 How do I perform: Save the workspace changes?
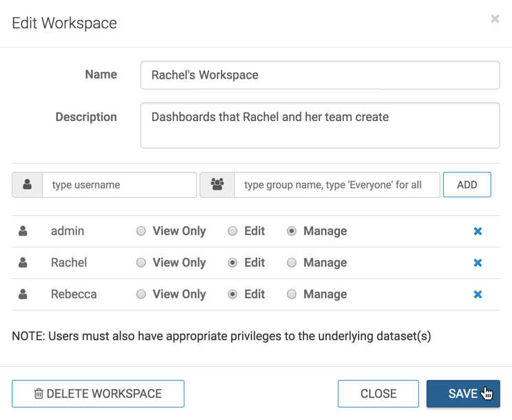click(x=462, y=394)
